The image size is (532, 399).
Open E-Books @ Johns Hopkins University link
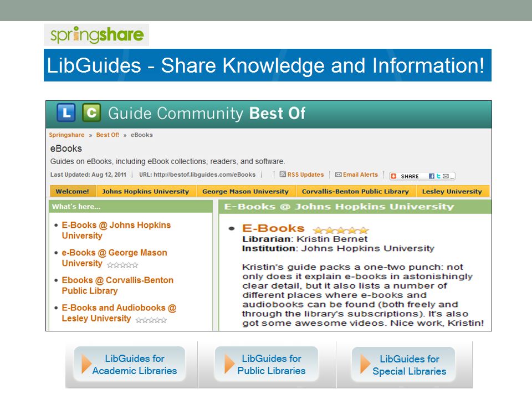(116, 231)
